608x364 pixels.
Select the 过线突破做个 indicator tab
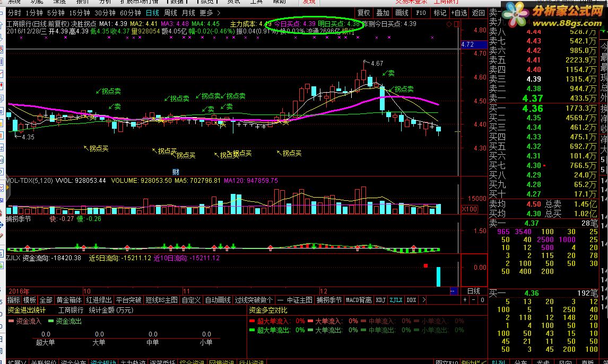(254, 300)
